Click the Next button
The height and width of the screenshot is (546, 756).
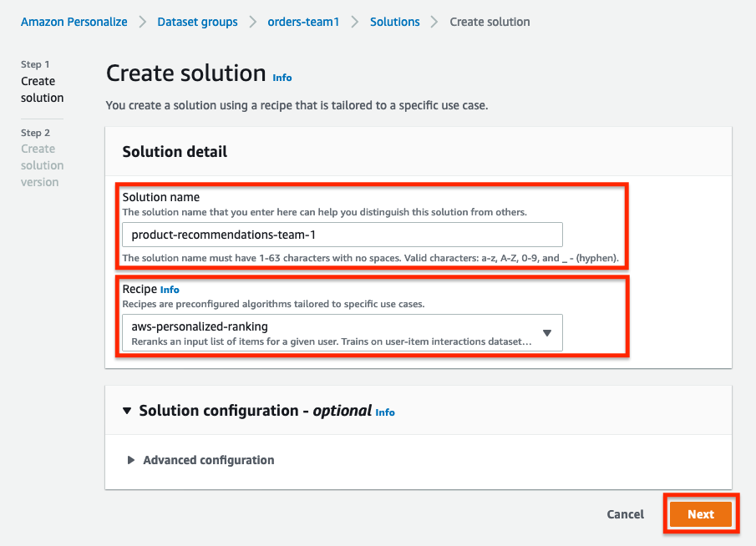[701, 514]
